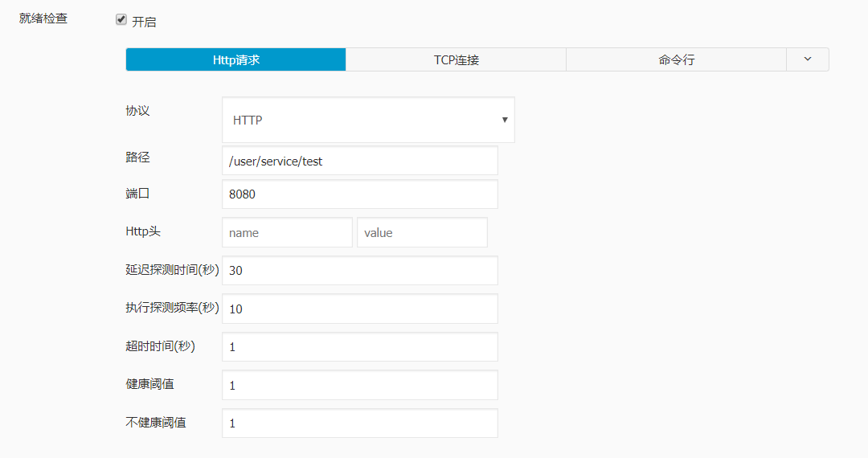Toggle the 开启 readiness check checkbox
This screenshot has width=868, height=458.
pyautogui.click(x=121, y=20)
